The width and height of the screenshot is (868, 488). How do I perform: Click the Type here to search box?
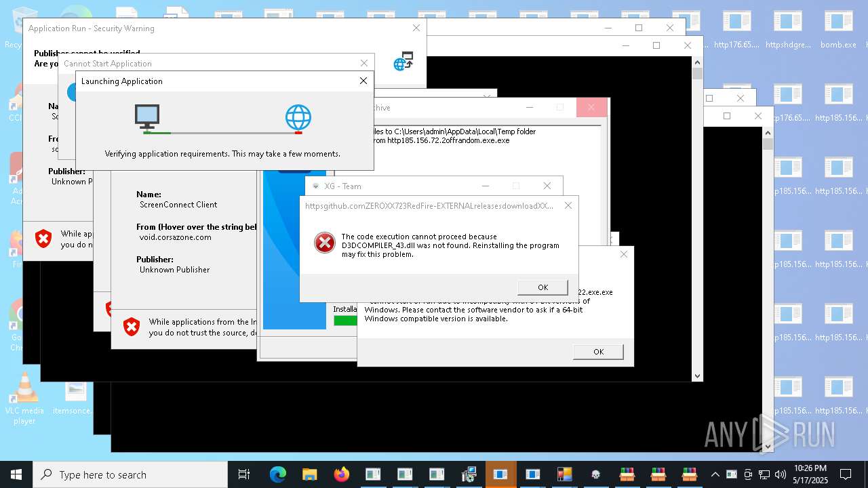coord(130,474)
